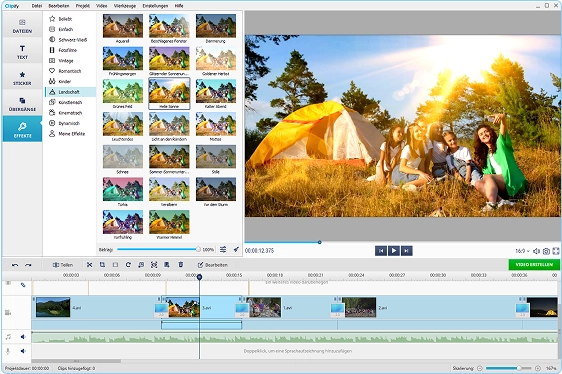The width and height of the screenshot is (562, 374).
Task: Click the scissors cut icon in timeline toolbar
Action: click(x=90, y=265)
